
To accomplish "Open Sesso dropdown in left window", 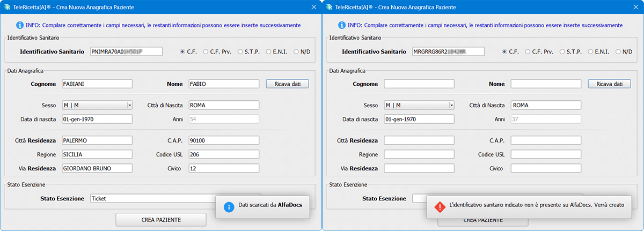I will (x=129, y=105).
